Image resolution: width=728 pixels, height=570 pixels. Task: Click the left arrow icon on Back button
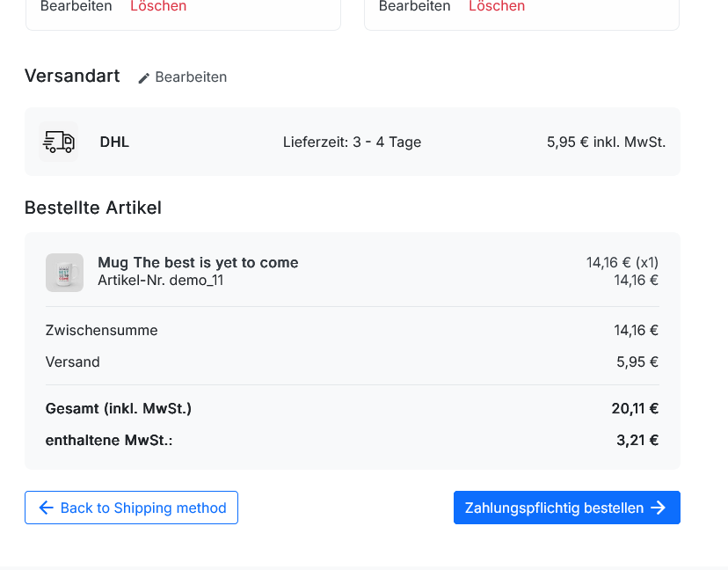point(46,508)
